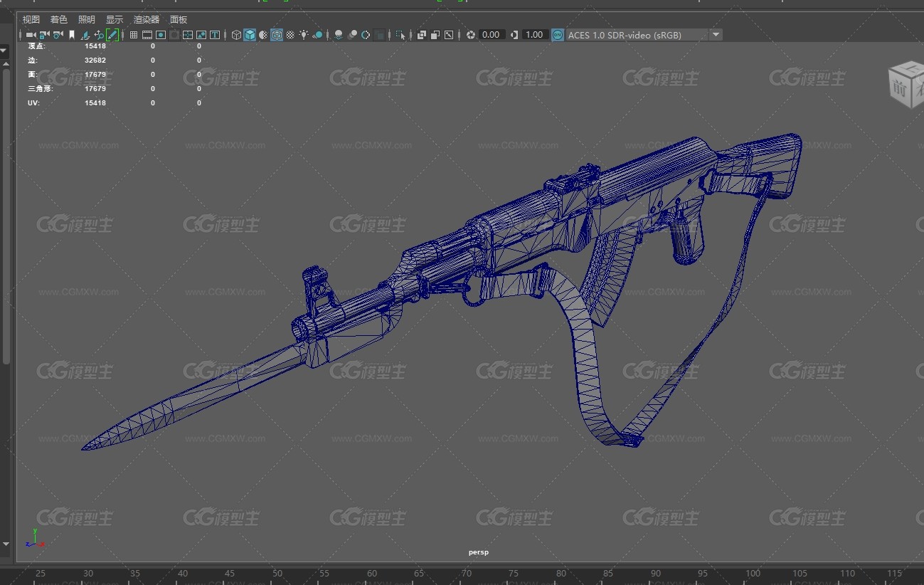Click the Gamma reset icon

514,34
